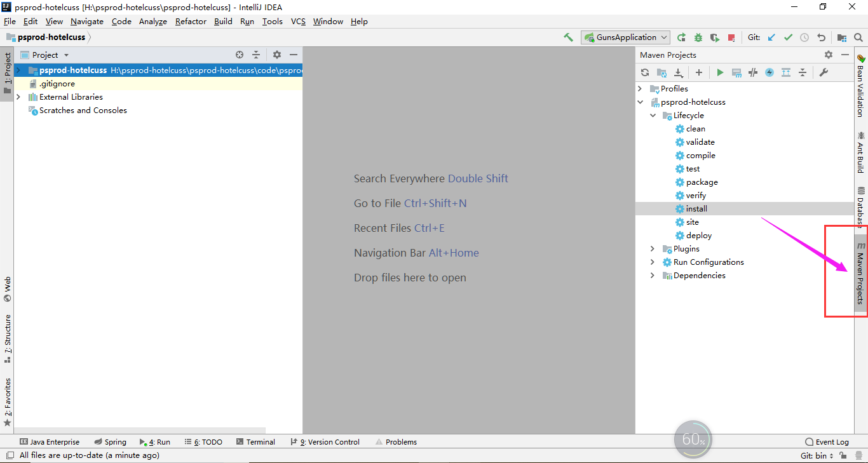Toggle the status bar lock read-only icon
The image size is (868, 463).
(843, 455)
